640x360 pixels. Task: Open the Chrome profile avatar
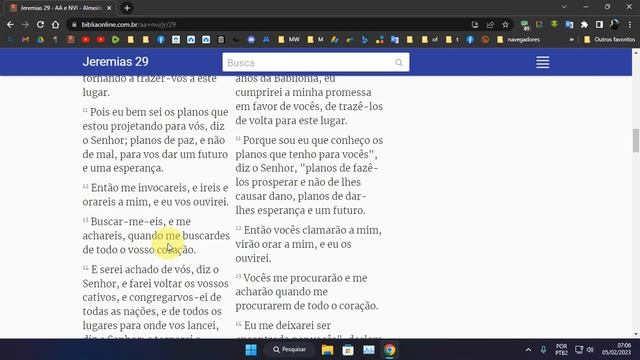(x=614, y=24)
